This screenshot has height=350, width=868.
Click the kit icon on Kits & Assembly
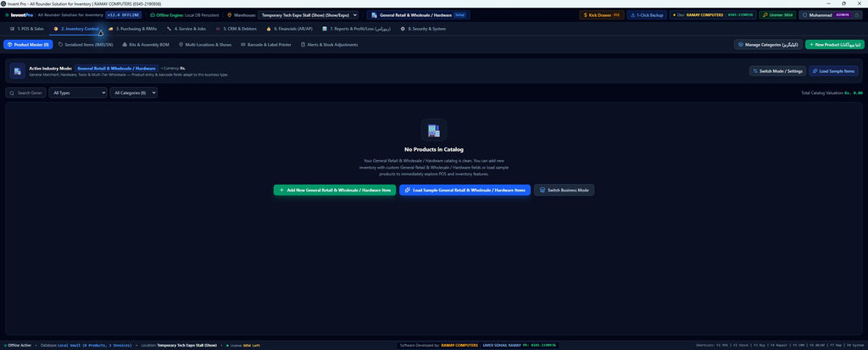click(124, 44)
